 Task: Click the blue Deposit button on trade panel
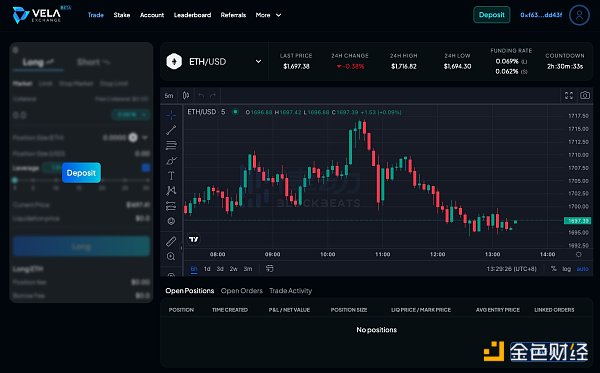click(82, 173)
